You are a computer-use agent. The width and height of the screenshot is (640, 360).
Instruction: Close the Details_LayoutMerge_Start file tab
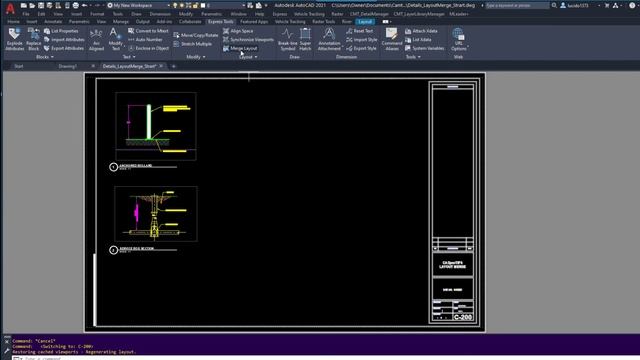tap(161, 66)
